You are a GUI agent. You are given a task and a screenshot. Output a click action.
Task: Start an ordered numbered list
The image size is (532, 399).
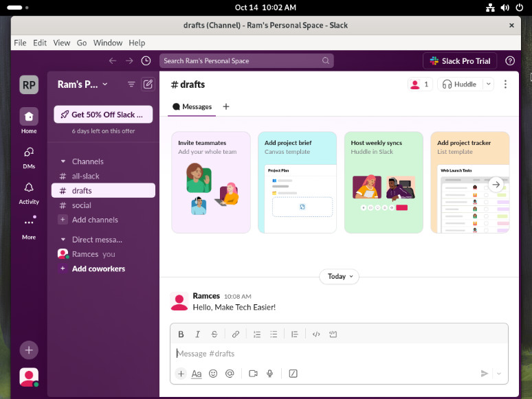(x=257, y=334)
